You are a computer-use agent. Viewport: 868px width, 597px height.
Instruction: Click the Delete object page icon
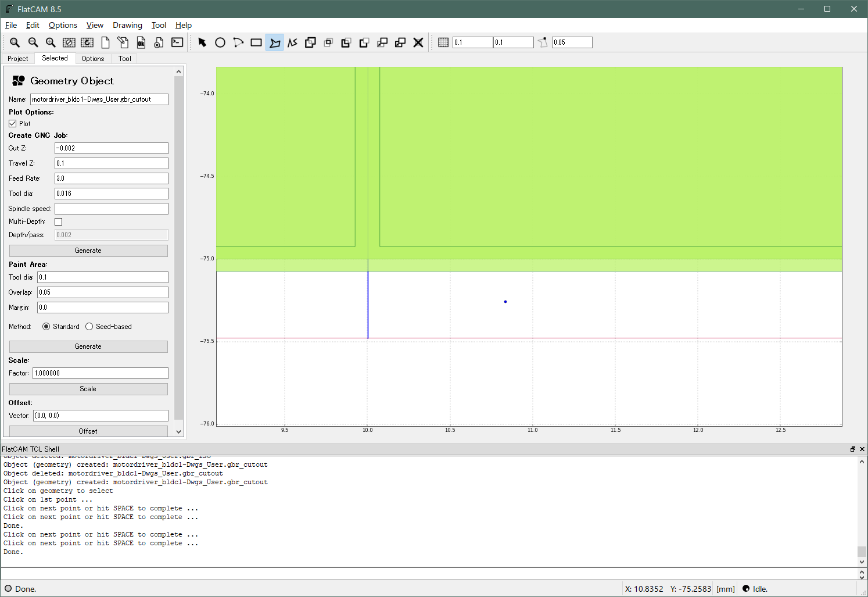(x=159, y=42)
